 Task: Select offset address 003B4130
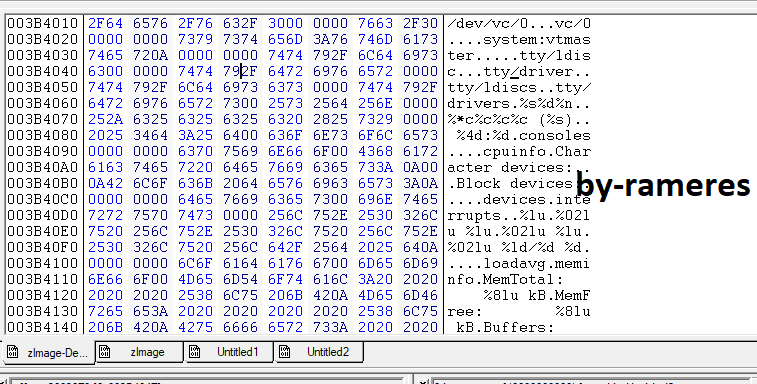pos(42,311)
